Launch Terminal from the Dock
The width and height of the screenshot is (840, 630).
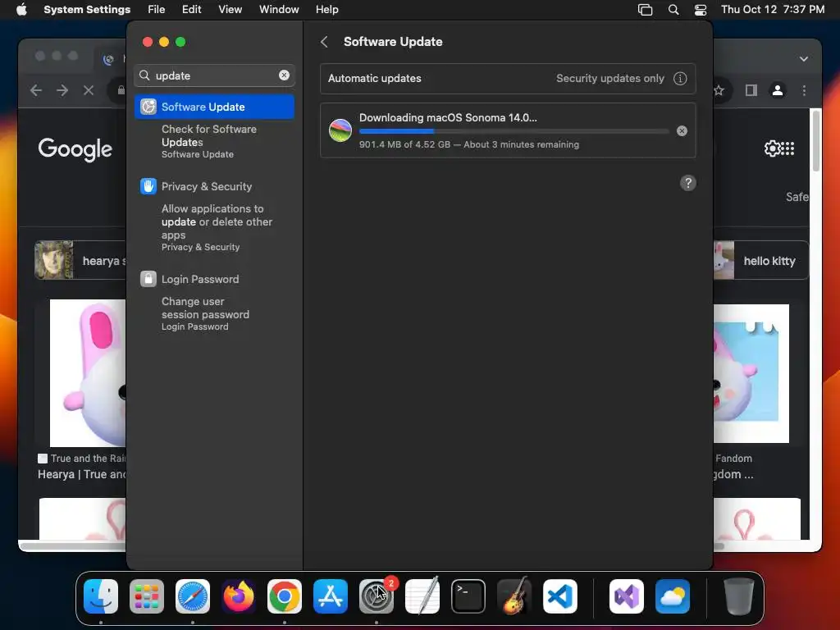468,596
